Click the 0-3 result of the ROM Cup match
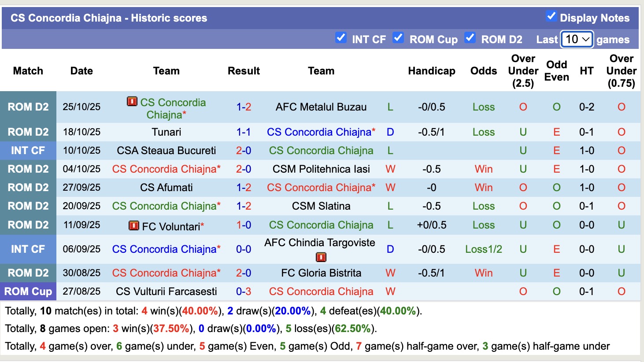The image size is (644, 362). pos(244,292)
